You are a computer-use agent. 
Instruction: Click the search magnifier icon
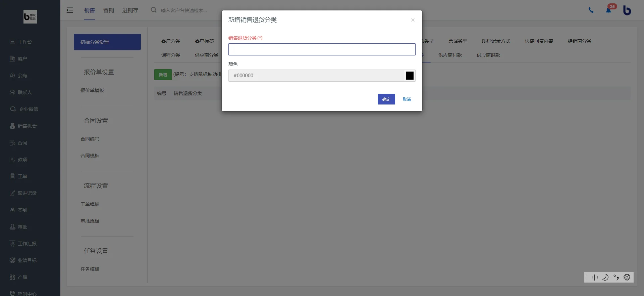coord(154,10)
